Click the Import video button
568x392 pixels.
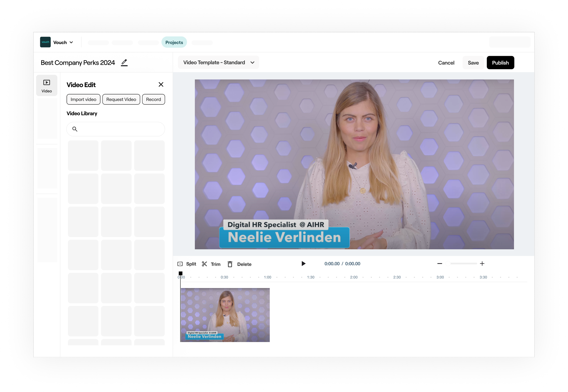[x=83, y=99]
